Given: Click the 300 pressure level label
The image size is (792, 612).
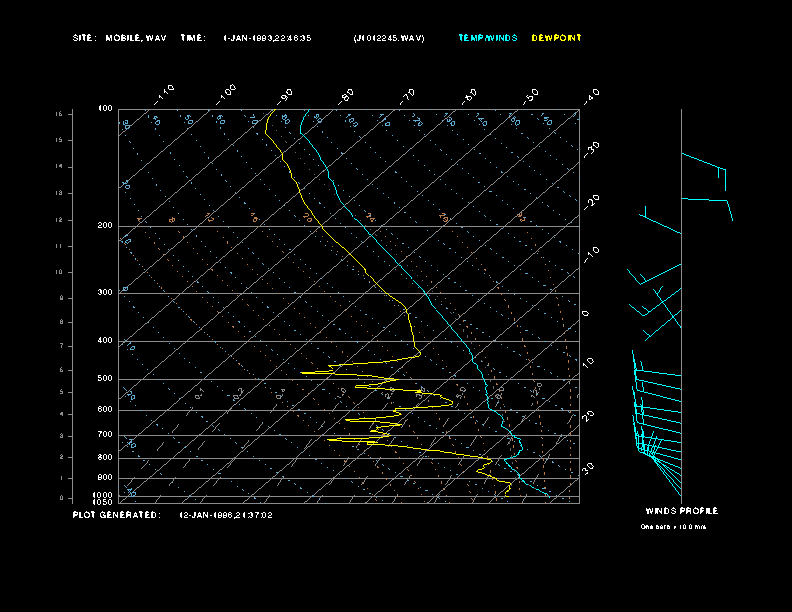Looking at the screenshot, I should pyautogui.click(x=105, y=292).
